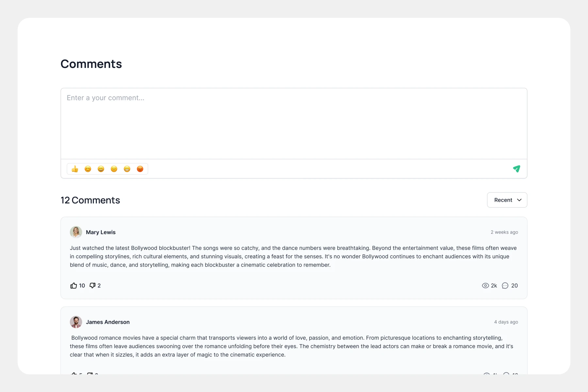This screenshot has width=588, height=392.
Task: Insert the grinning laugh emoji
Action: (x=101, y=169)
